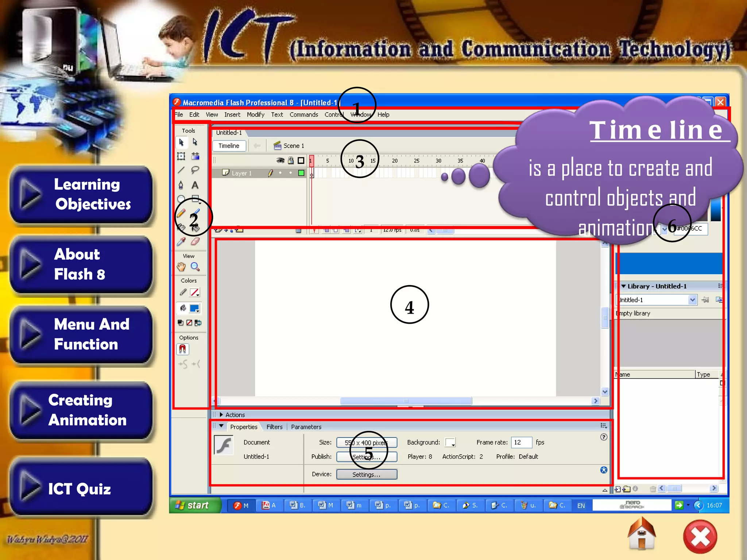
Task: Collapse the Library - Untitled-1 panel
Action: (x=623, y=286)
